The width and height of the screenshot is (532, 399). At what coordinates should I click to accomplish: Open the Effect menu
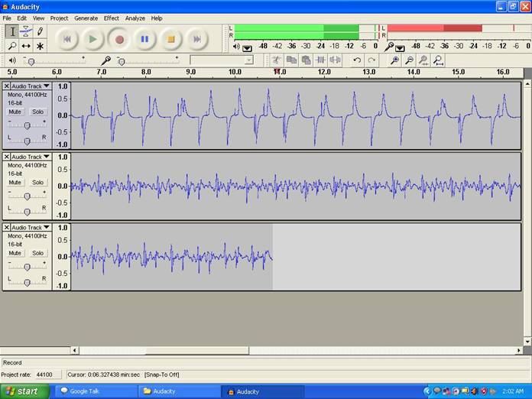click(x=112, y=18)
